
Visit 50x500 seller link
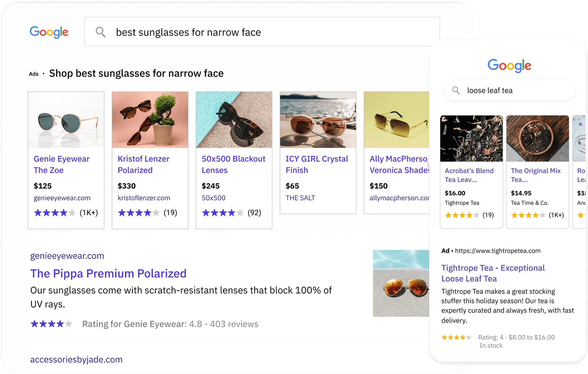213,198
